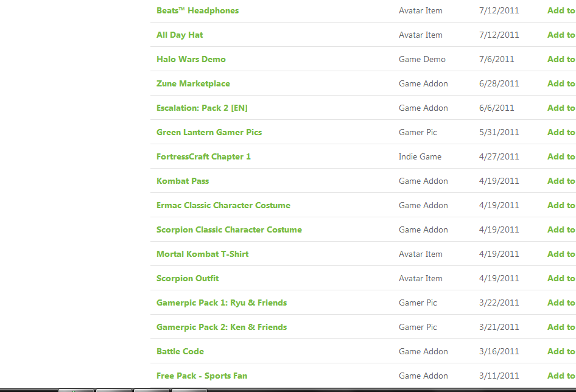The width and height of the screenshot is (576, 392).
Task: Click Add to for Scorpion Outfit
Action: 561,278
